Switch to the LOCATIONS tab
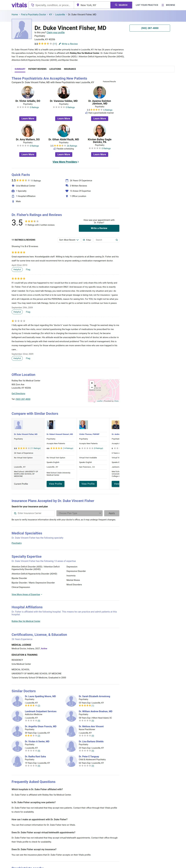 [55, 69]
